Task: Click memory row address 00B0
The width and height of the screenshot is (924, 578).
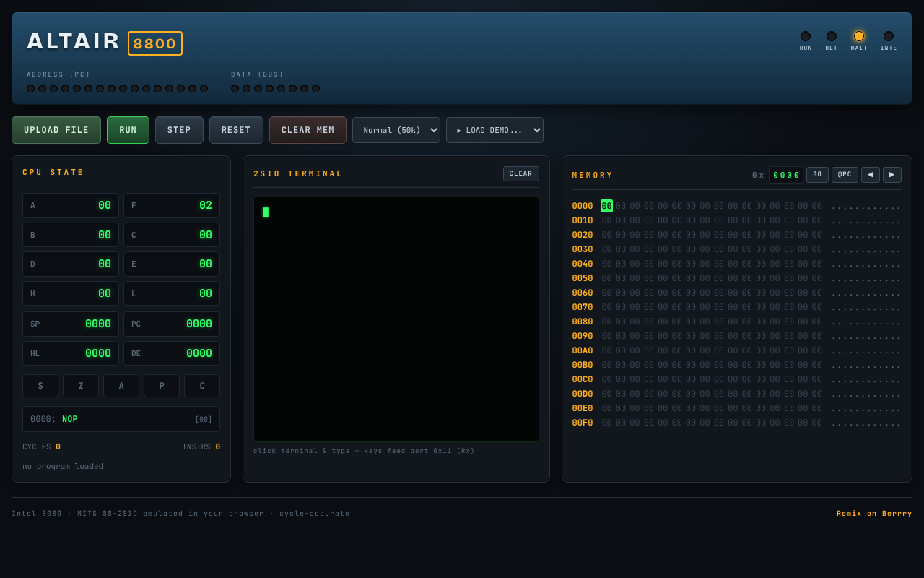Action: (583, 365)
